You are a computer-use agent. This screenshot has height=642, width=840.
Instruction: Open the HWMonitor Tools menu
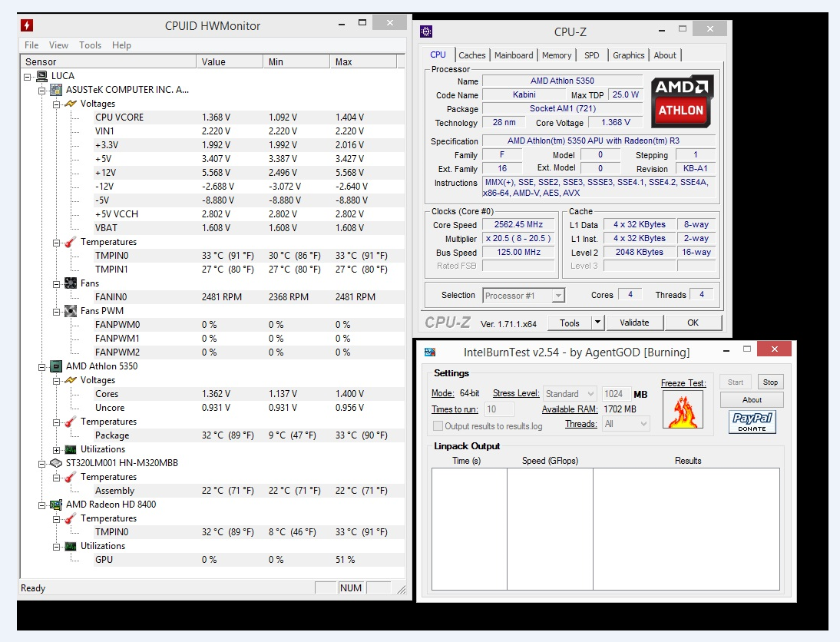[90, 45]
